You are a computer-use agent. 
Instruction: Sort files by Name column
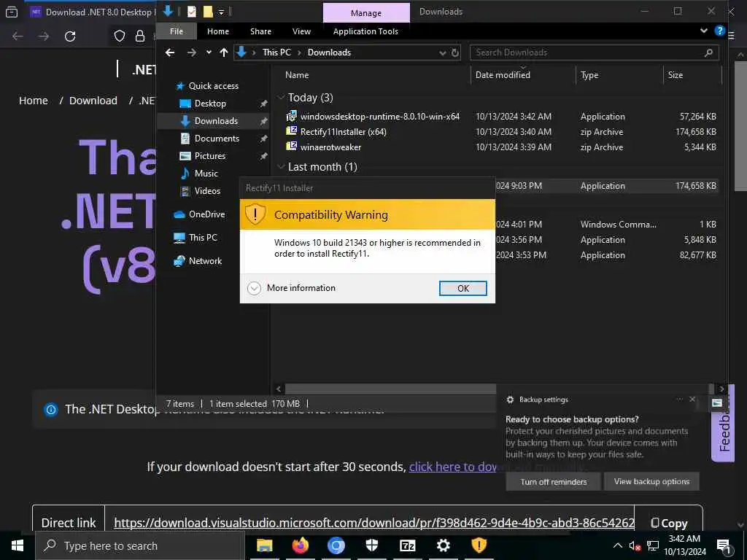point(297,75)
